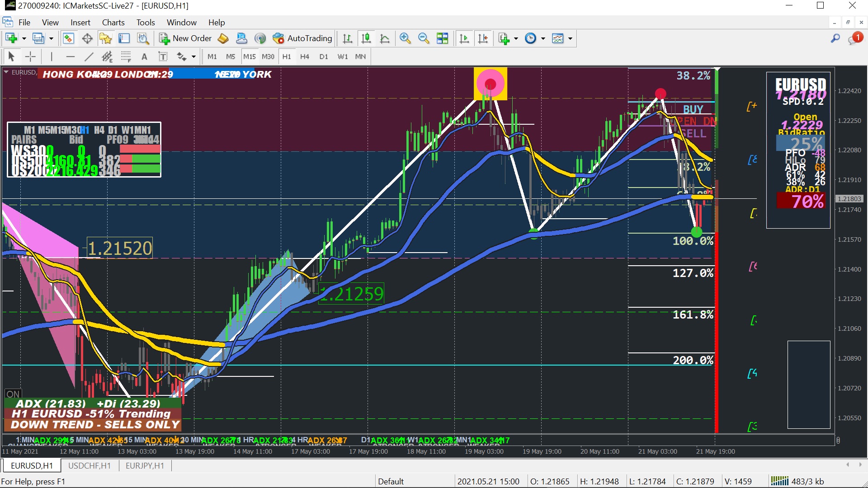Click the New Order button

click(x=185, y=38)
